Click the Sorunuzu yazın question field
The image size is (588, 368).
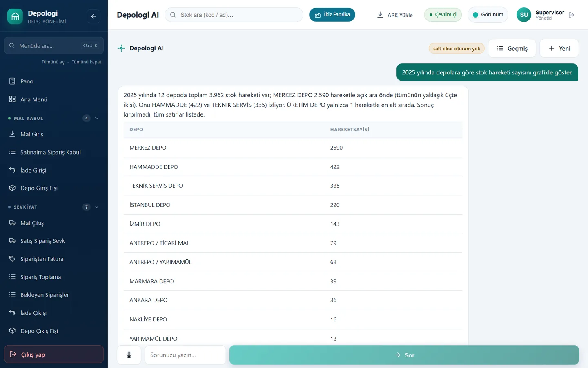185,355
